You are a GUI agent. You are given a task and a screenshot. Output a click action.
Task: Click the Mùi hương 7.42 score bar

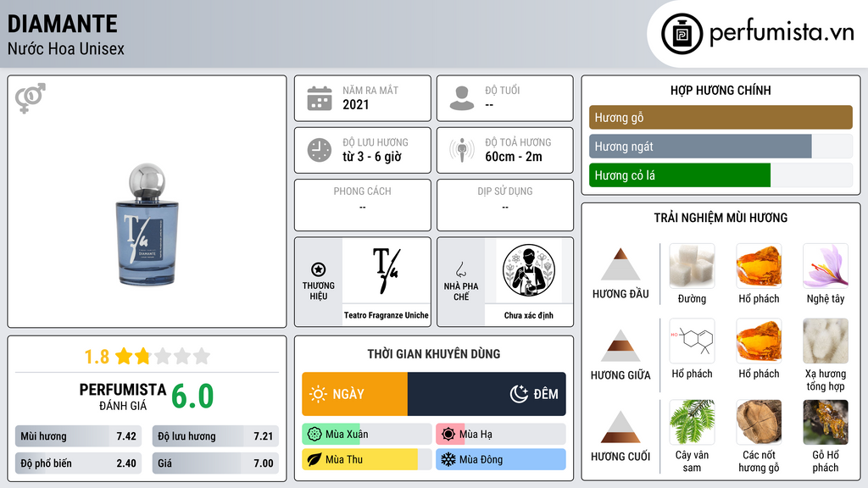79,436
